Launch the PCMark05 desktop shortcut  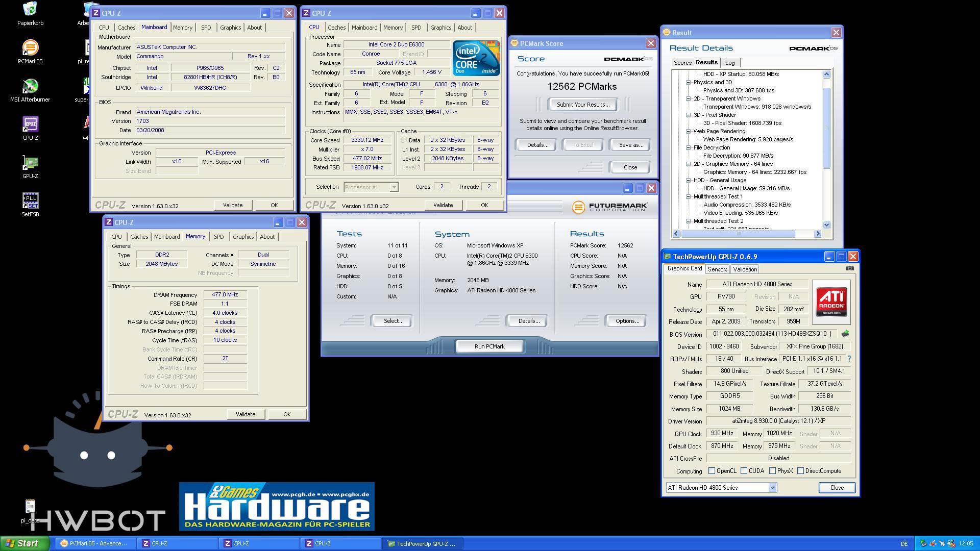coord(30,52)
